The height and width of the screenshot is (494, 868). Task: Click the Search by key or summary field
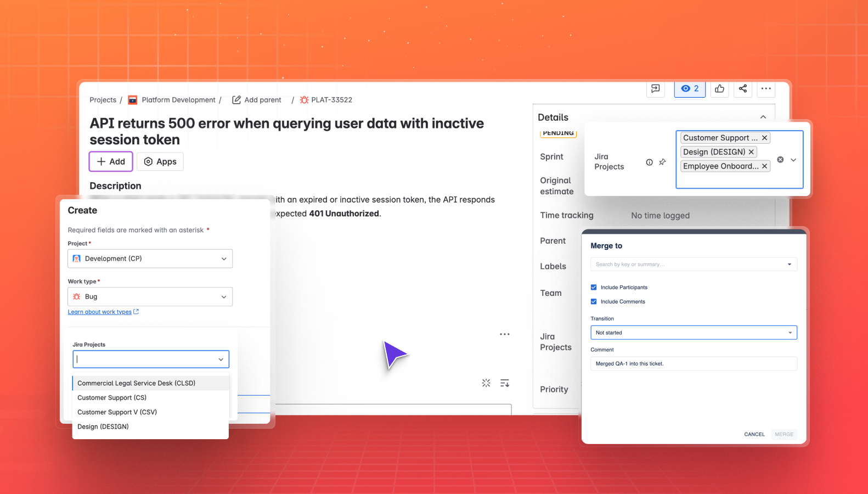coord(694,264)
